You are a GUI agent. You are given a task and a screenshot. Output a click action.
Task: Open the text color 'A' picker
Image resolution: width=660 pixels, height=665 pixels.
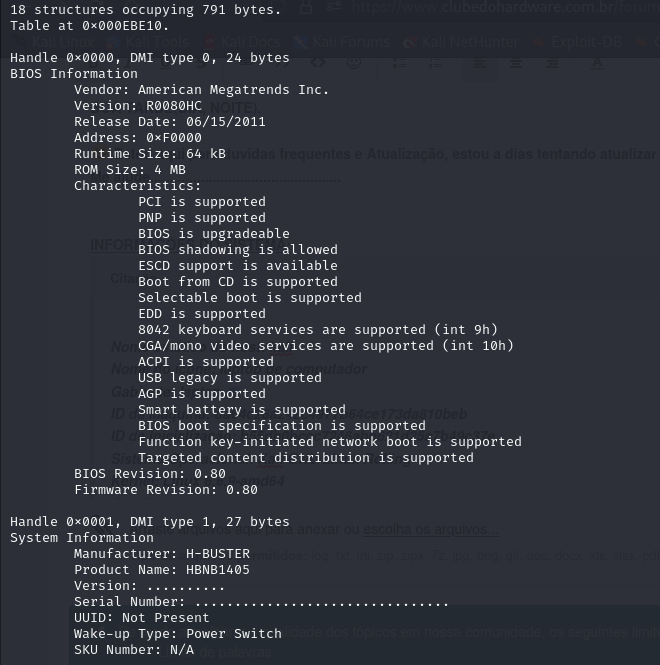(x=597, y=63)
